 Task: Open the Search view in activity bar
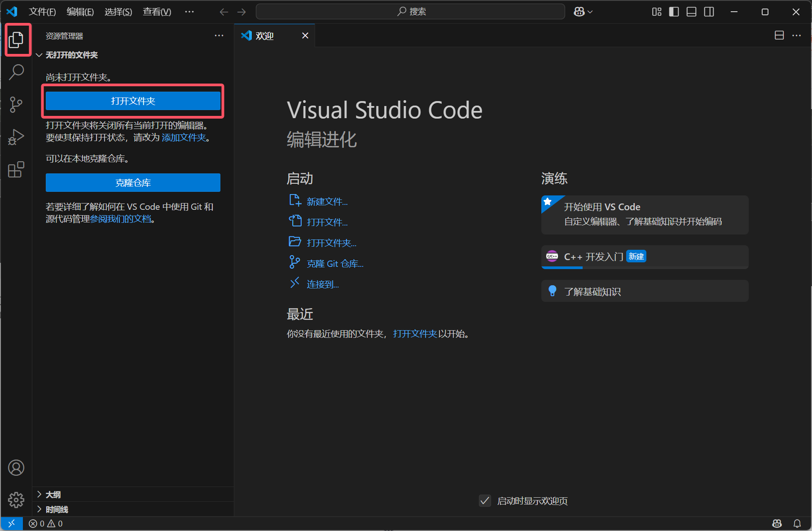coord(16,72)
